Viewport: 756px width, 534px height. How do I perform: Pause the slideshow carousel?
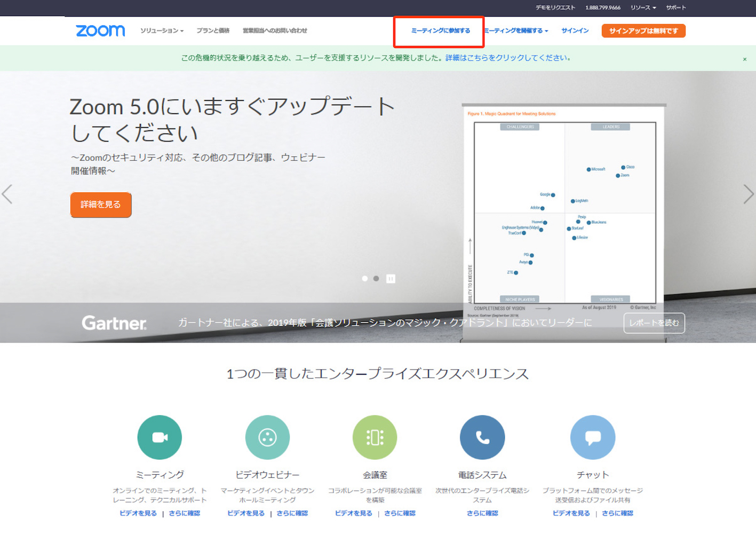(391, 279)
